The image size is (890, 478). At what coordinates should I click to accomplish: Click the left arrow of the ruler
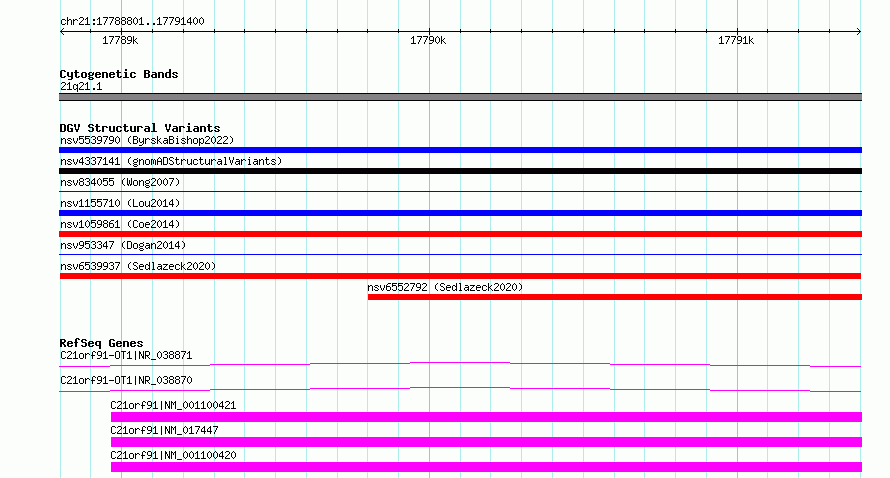tap(62, 32)
